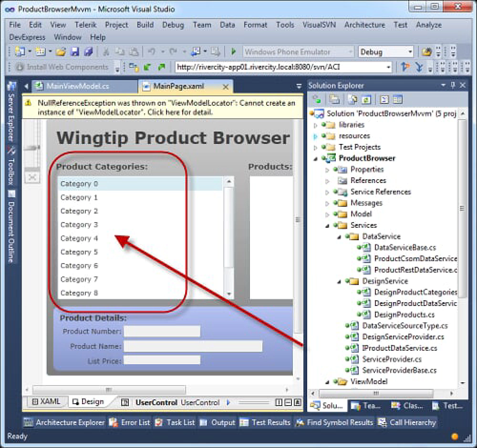Open the Error List panel
The width and height of the screenshot is (477, 448).
130,422
